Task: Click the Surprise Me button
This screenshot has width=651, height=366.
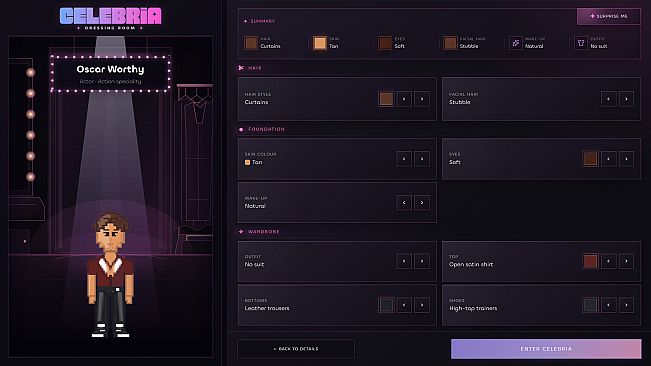Action: coord(608,16)
